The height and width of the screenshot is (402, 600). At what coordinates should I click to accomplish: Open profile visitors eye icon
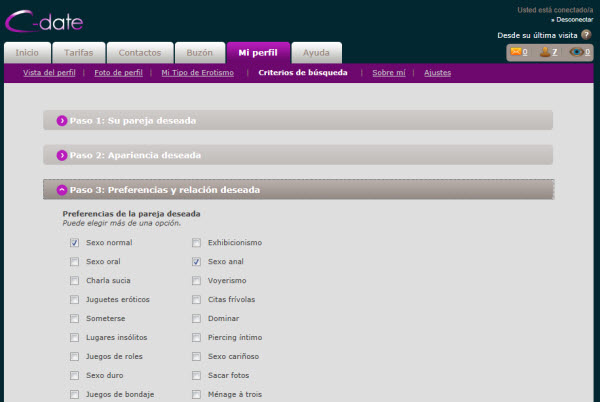pyautogui.click(x=576, y=52)
